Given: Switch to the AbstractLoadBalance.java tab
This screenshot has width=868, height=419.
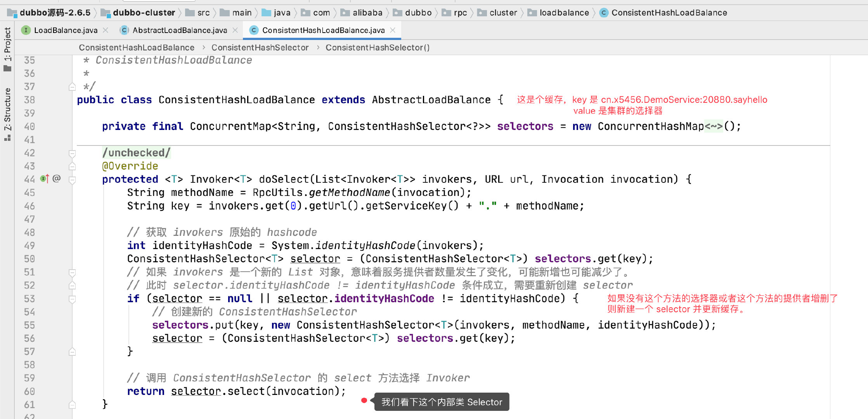Looking at the screenshot, I should coord(180,30).
